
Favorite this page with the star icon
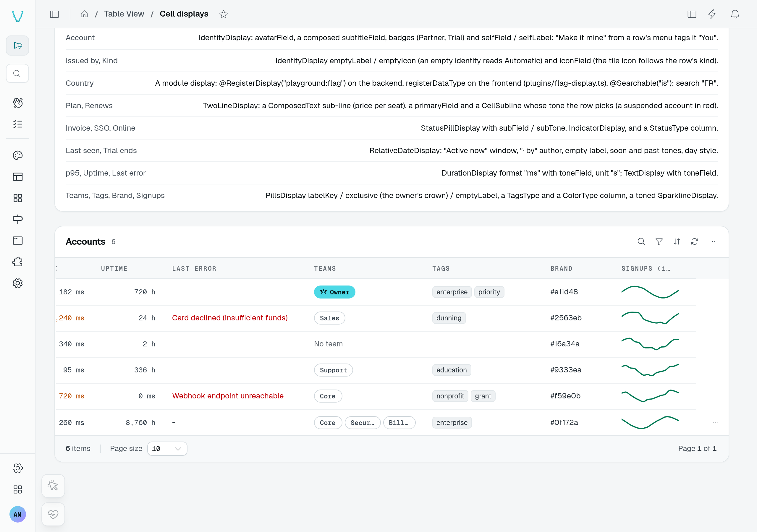(x=224, y=14)
